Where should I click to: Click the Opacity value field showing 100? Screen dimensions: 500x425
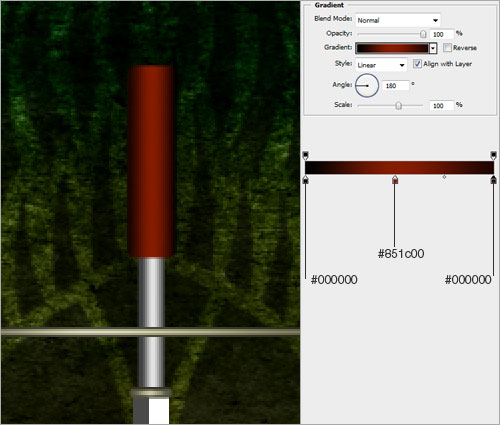click(442, 34)
